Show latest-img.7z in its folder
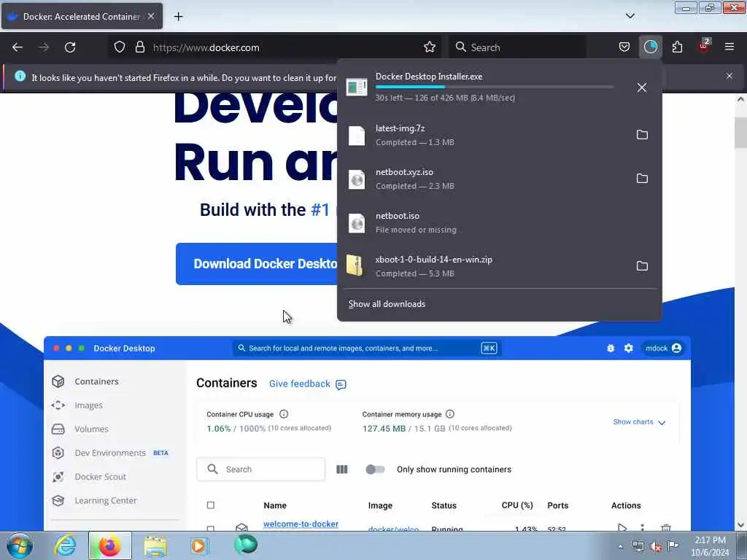Screen dimensions: 747x560 click(642, 135)
